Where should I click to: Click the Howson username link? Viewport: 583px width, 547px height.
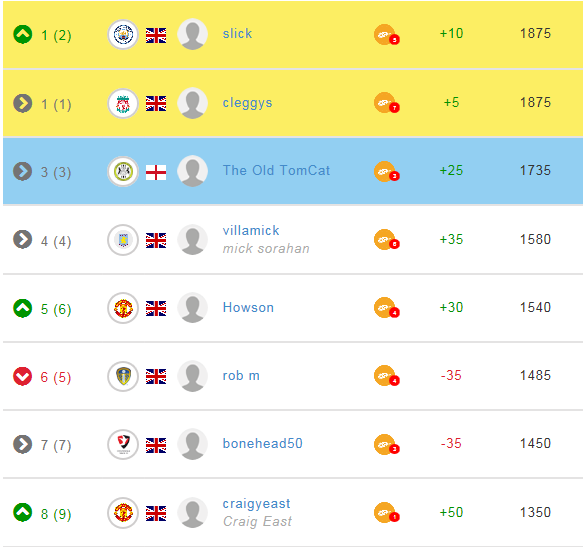(x=248, y=308)
